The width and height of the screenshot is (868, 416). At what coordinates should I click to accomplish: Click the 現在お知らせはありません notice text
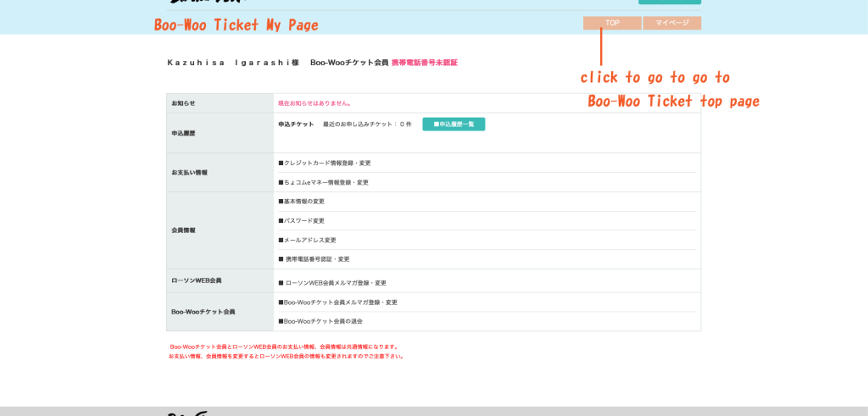click(314, 103)
